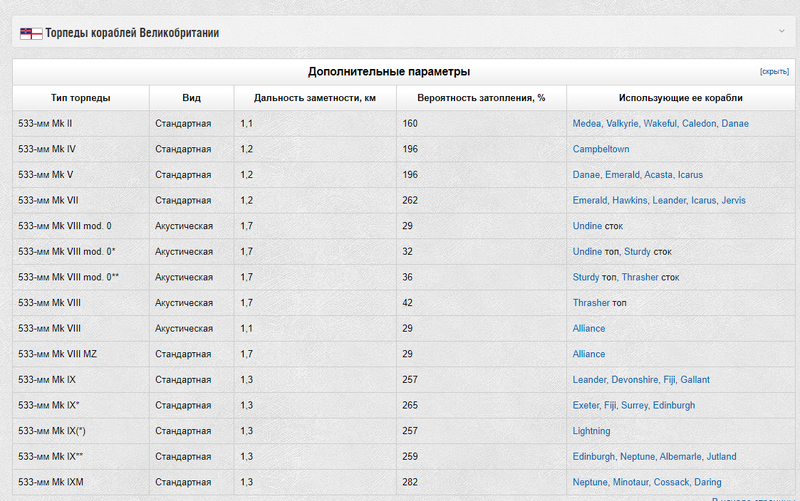This screenshot has height=501, width=800.
Task: Open the Daring ship link
Action: point(707,482)
